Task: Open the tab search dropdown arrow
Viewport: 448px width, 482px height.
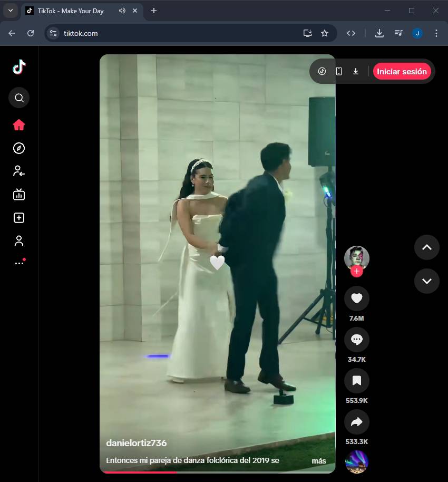Action: tap(10, 11)
